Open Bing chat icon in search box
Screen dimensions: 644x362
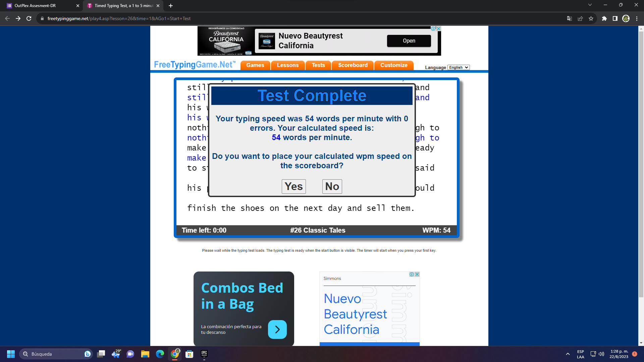[x=88, y=354]
